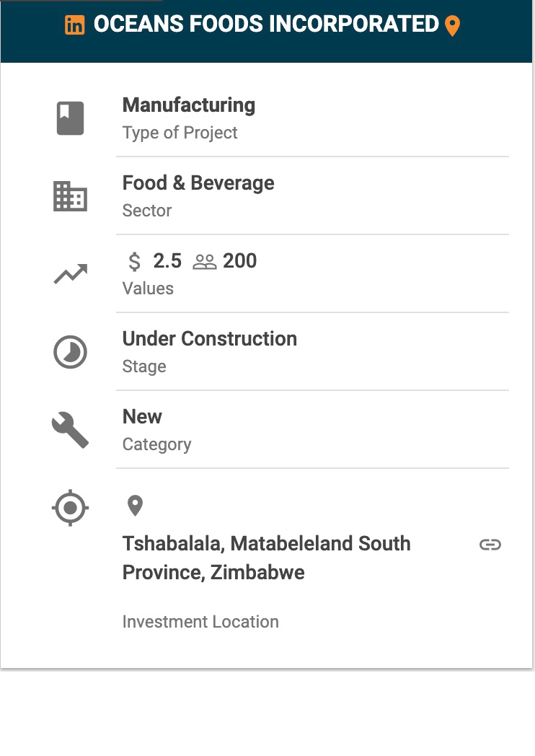
Task: Open the chain link icon beside location
Action: click(490, 545)
